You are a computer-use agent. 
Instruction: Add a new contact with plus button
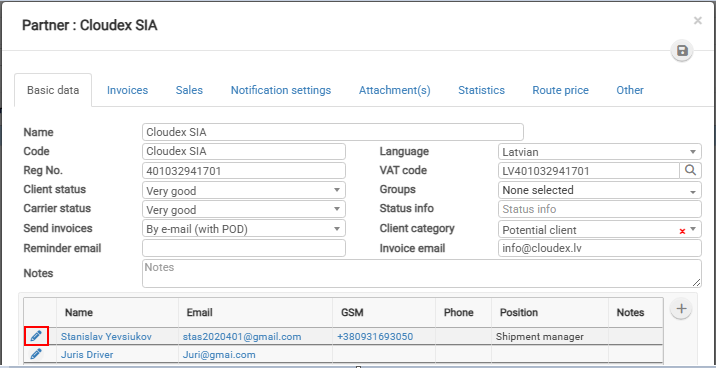(x=681, y=309)
